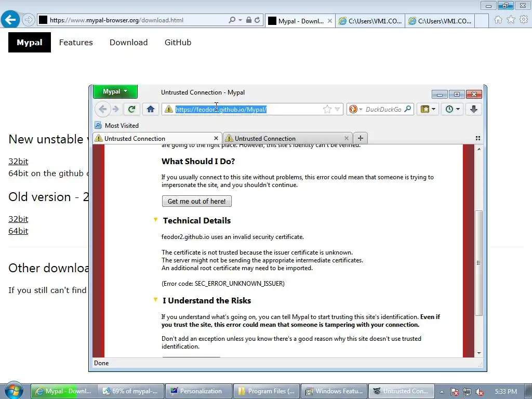Open the IE address bar dropdown arrow
Image resolution: width=532 pixels, height=399 pixels.
(240, 20)
